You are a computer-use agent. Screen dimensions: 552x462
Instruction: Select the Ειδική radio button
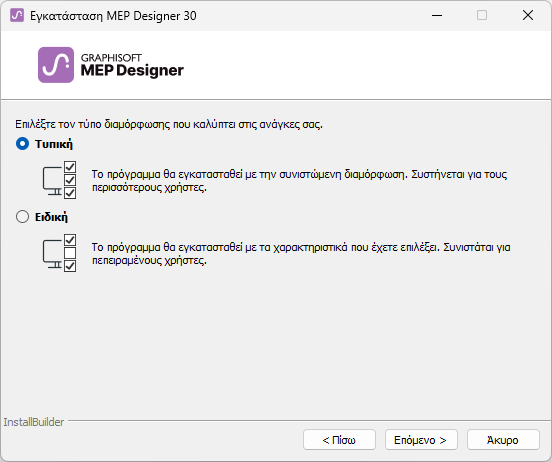(x=23, y=217)
